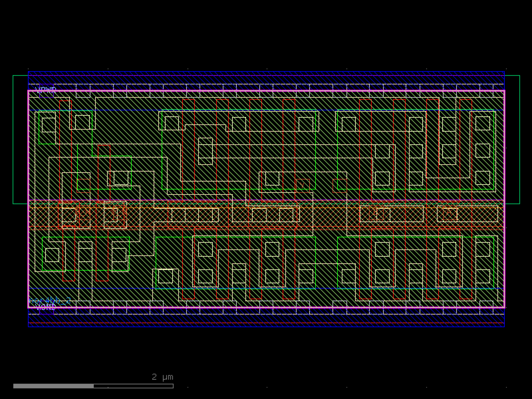Image resolution: width=532 pixels, height=399 pixels.
Task: Select the nor4bb_2 cell name label
Action: tap(50, 301)
